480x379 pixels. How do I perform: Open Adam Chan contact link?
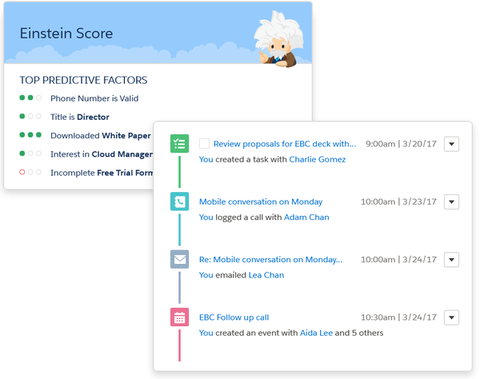tap(306, 217)
